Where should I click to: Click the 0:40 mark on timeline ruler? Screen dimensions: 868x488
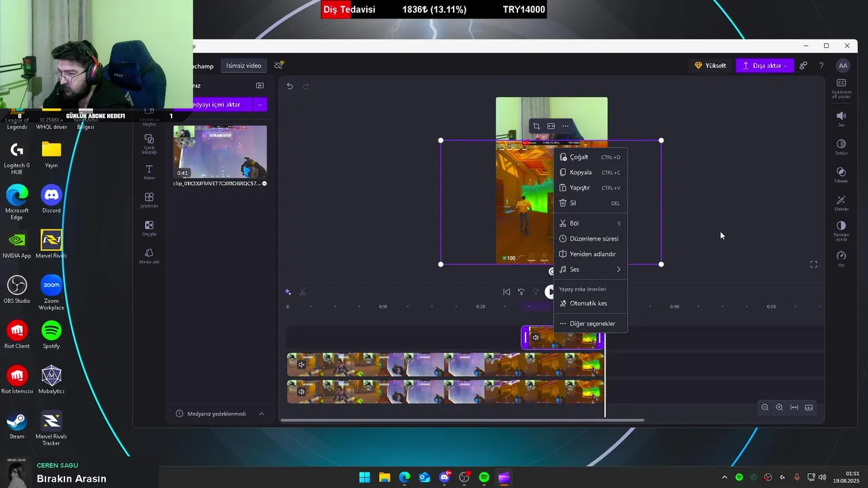(x=675, y=306)
